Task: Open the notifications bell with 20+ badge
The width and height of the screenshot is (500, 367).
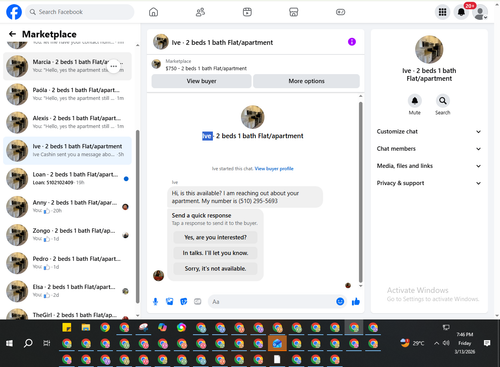Action: (x=461, y=12)
